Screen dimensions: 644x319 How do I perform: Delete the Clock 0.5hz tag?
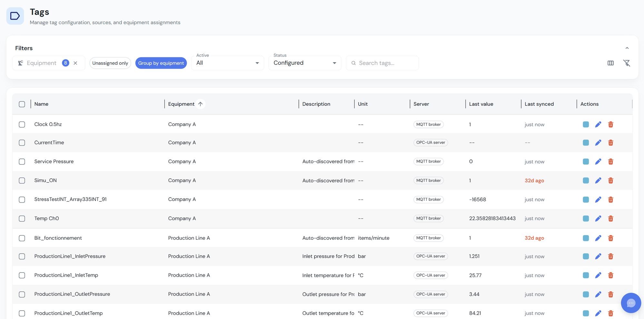610,124
